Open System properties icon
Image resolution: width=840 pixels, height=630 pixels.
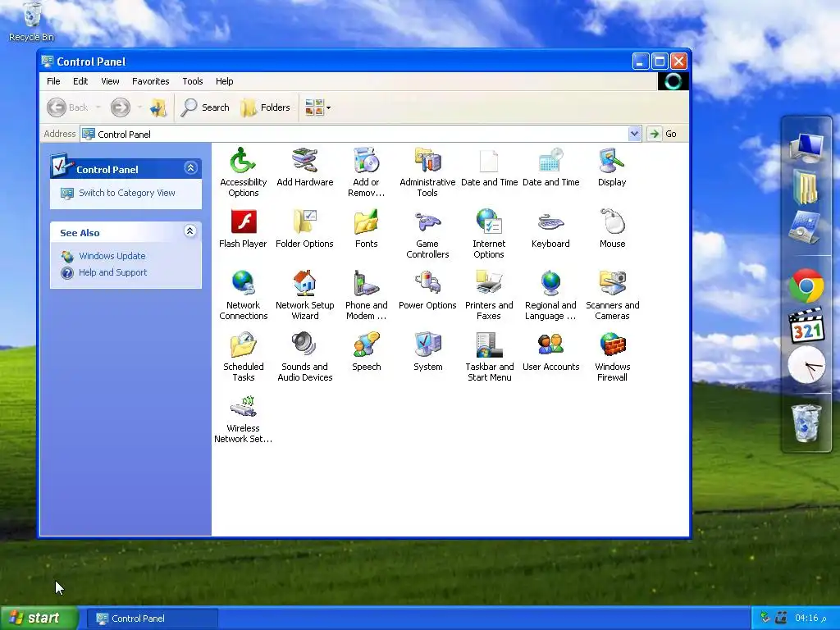pyautogui.click(x=428, y=352)
